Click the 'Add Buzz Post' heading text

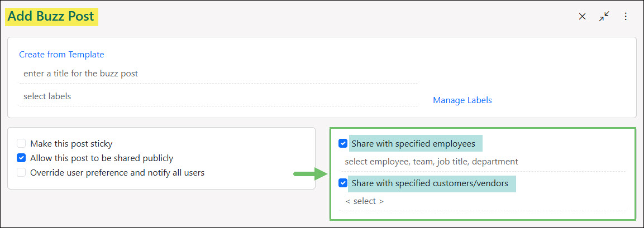click(51, 17)
